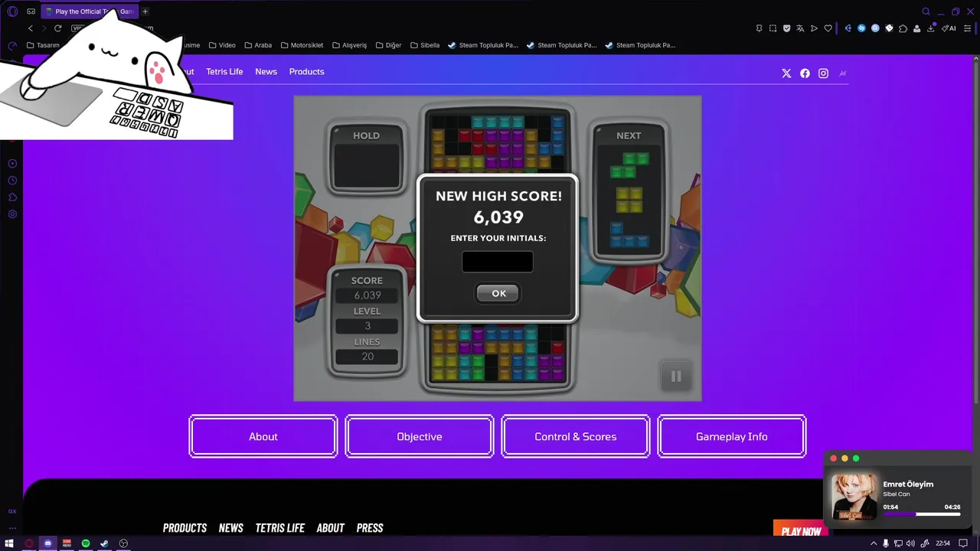Visit the Tetris X (Twitter) page

786,73
